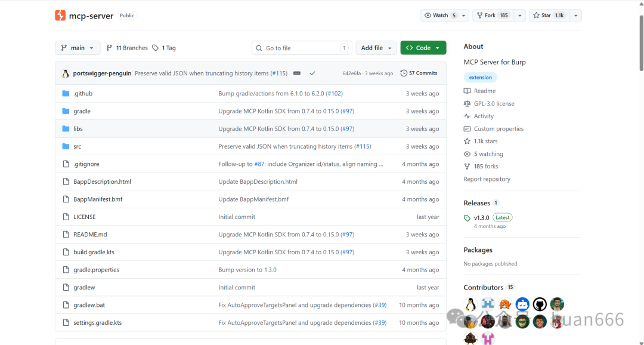This screenshot has height=345, width=644.
Task: Open commit hash 642e6fa
Action: 352,73
